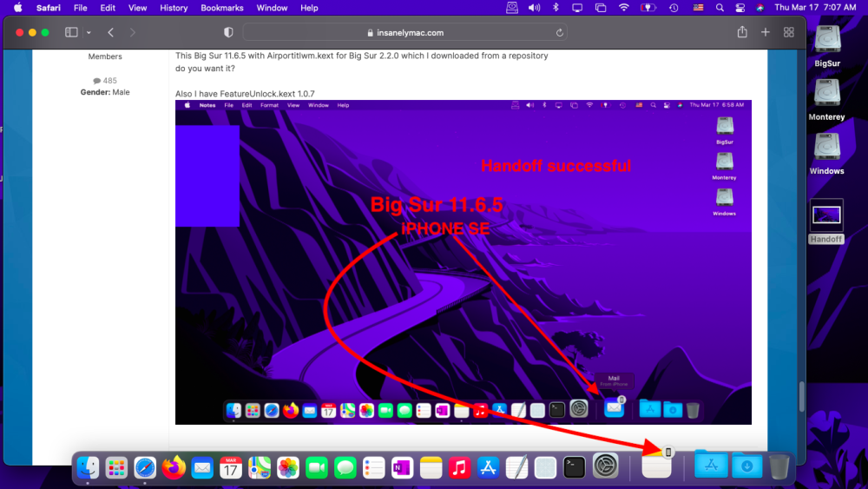Image resolution: width=868 pixels, height=489 pixels.
Task: Open TextEdit from Dock
Action: click(516, 467)
